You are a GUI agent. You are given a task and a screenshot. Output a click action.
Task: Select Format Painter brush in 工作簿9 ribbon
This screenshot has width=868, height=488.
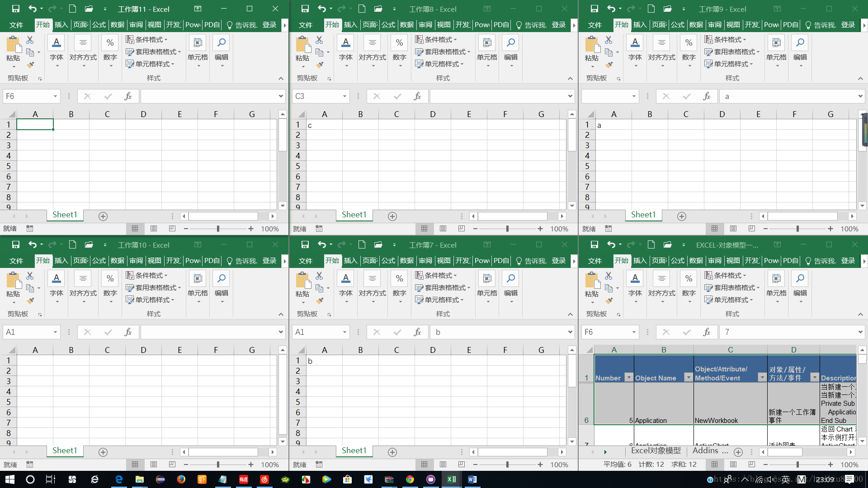coord(609,65)
